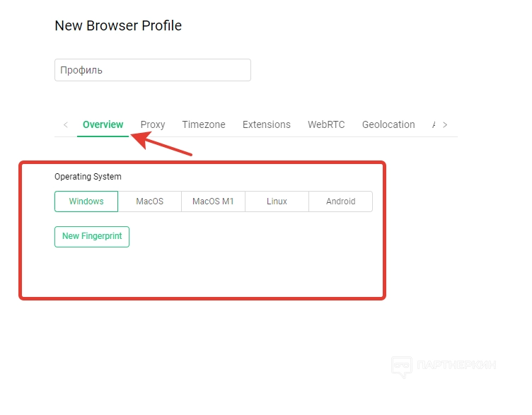Select Windows as the operating system
This screenshot has width=532, height=415.
(86, 201)
